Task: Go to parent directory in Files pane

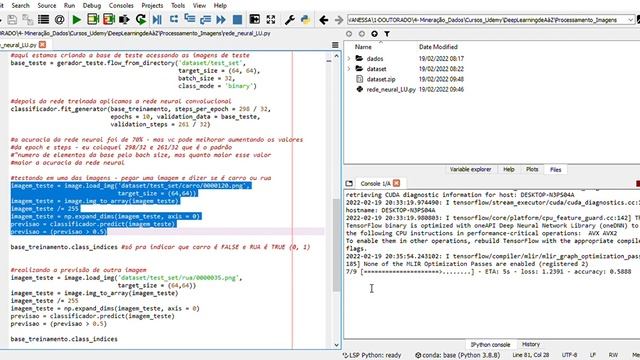Action: [374, 34]
